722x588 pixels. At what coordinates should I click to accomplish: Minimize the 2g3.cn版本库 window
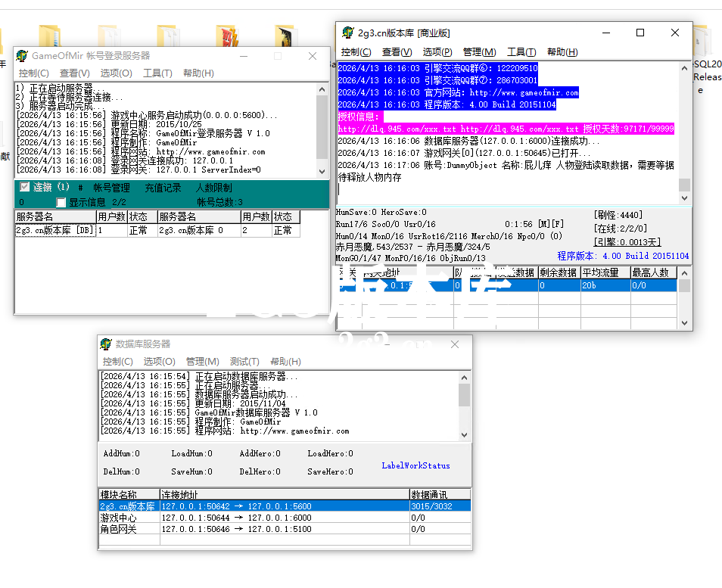605,33
